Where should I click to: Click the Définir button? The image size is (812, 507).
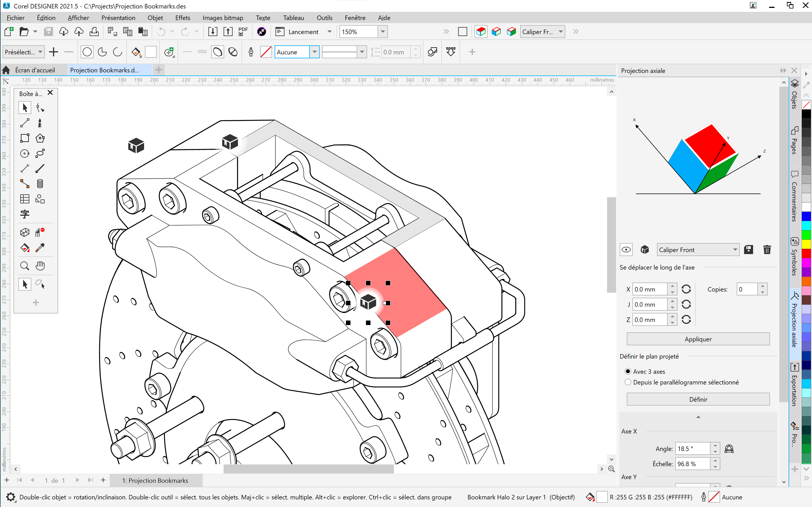(x=698, y=399)
